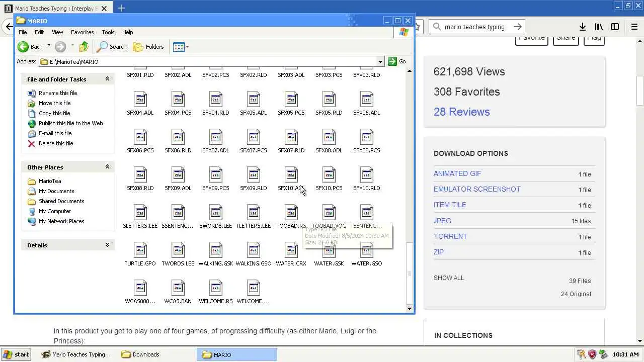This screenshot has height=362, width=644.
Task: Open the Favorites menu
Action: (x=82, y=32)
